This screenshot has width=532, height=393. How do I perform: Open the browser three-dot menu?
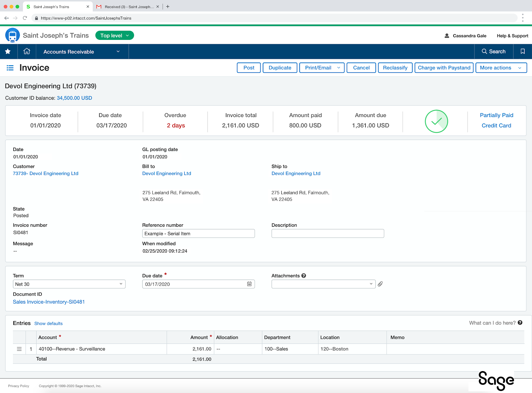click(x=523, y=18)
